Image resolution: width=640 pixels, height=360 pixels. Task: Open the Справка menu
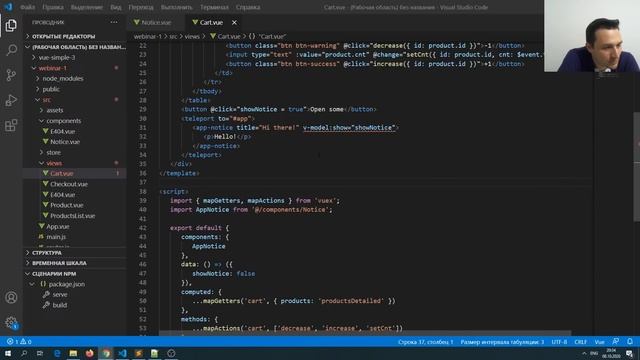(x=248, y=7)
